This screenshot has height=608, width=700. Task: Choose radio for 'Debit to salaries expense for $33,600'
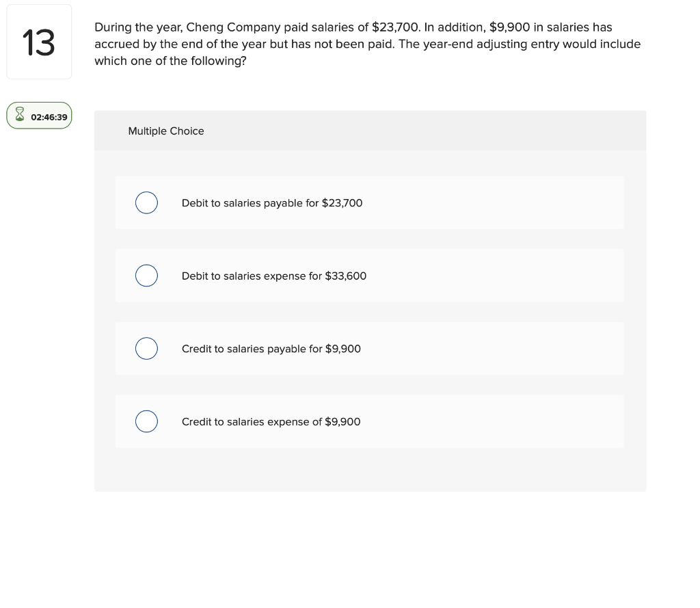pyautogui.click(x=146, y=276)
